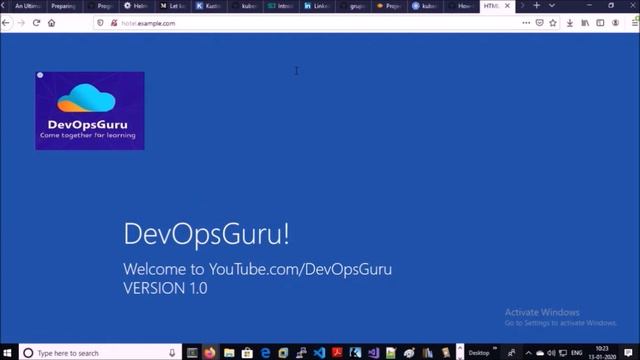Click the Cortana microphone icon
This screenshot has height=360, width=640.
coord(172,353)
